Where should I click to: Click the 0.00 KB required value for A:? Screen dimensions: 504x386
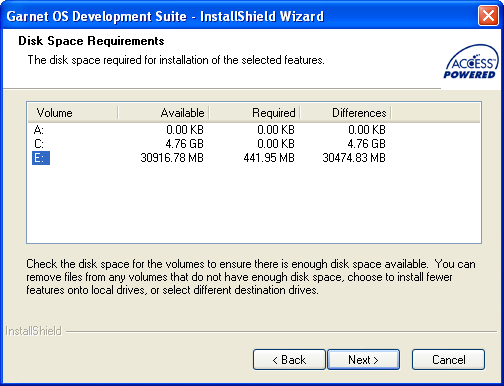pos(276,130)
